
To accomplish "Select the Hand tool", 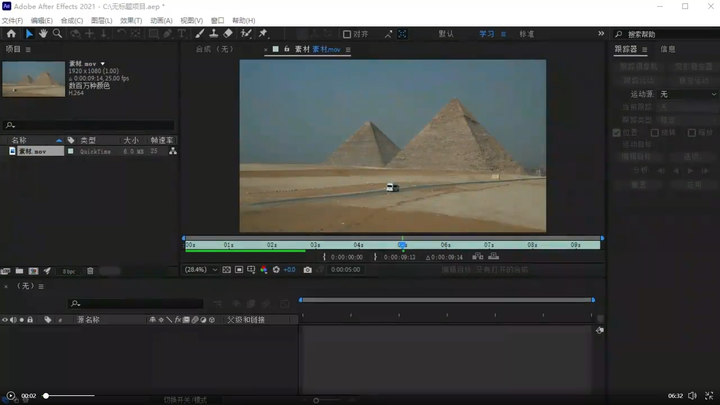I will tap(43, 34).
